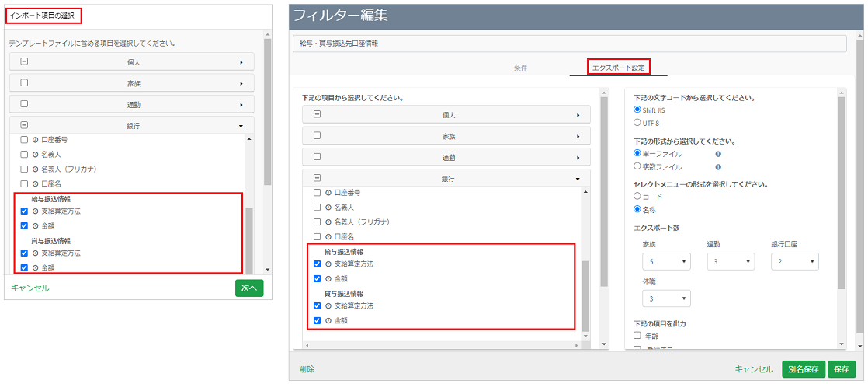Uncheck 賞与振込情報 支給算定方法 in フィルター編集
The image size is (868, 384).
[x=318, y=305]
